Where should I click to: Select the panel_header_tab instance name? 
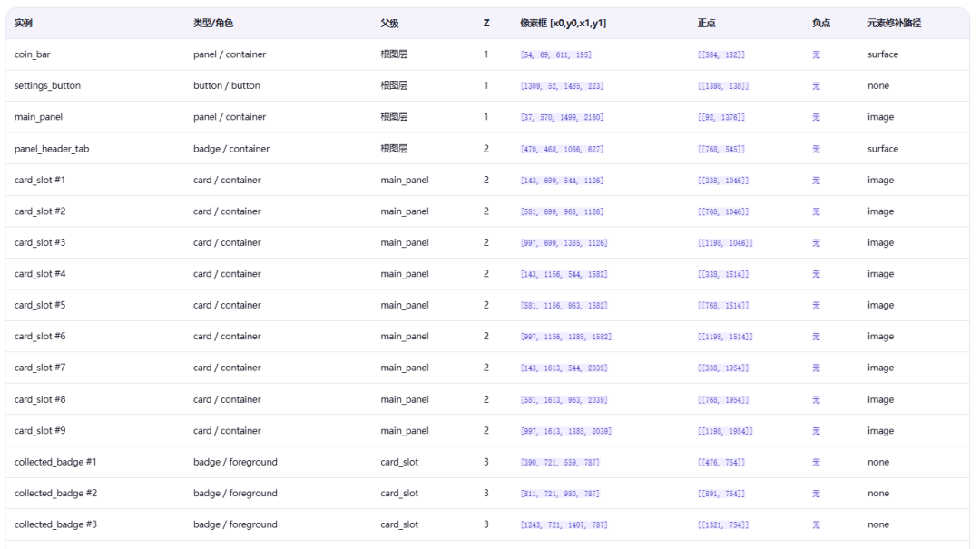(x=52, y=149)
